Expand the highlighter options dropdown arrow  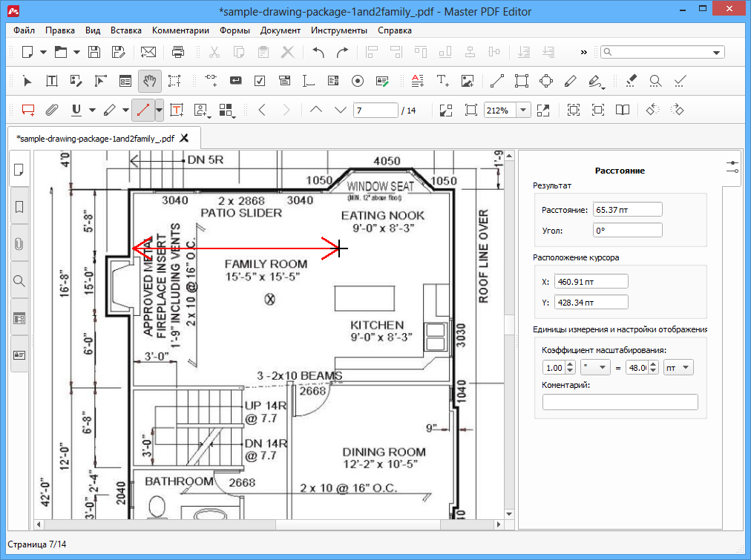click(125, 110)
